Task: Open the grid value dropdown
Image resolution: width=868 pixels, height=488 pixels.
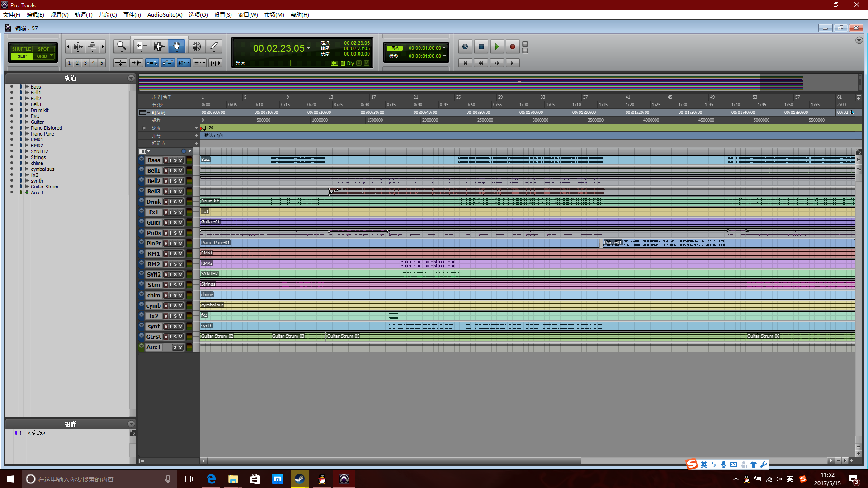Action: 444,48
